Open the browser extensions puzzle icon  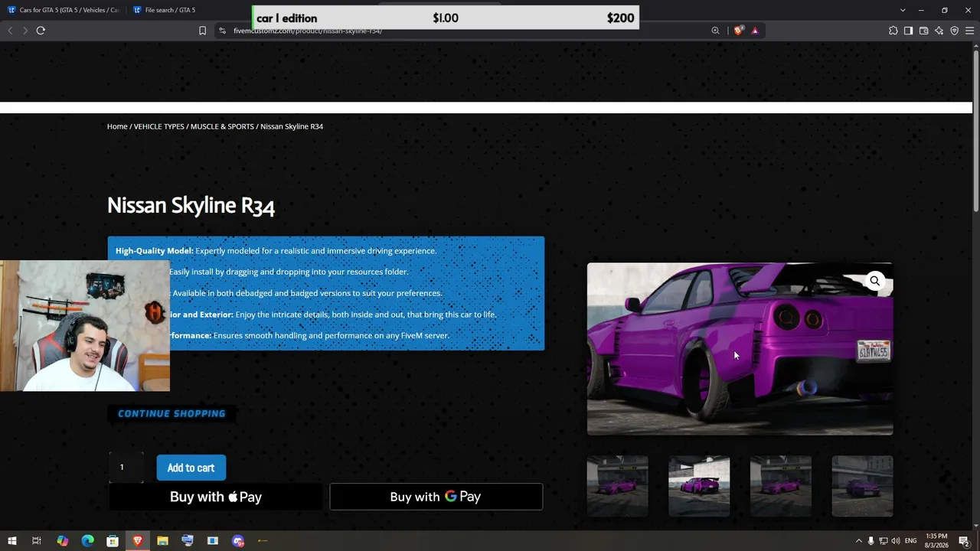pyautogui.click(x=893, y=31)
